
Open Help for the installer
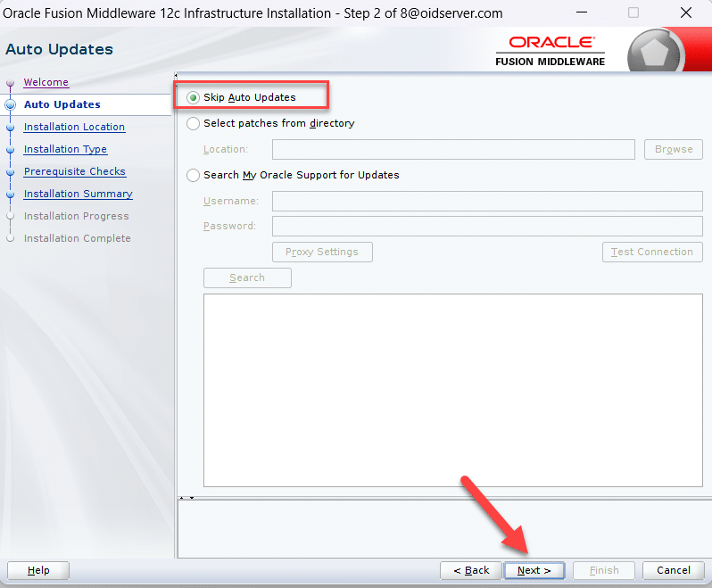[x=38, y=570]
